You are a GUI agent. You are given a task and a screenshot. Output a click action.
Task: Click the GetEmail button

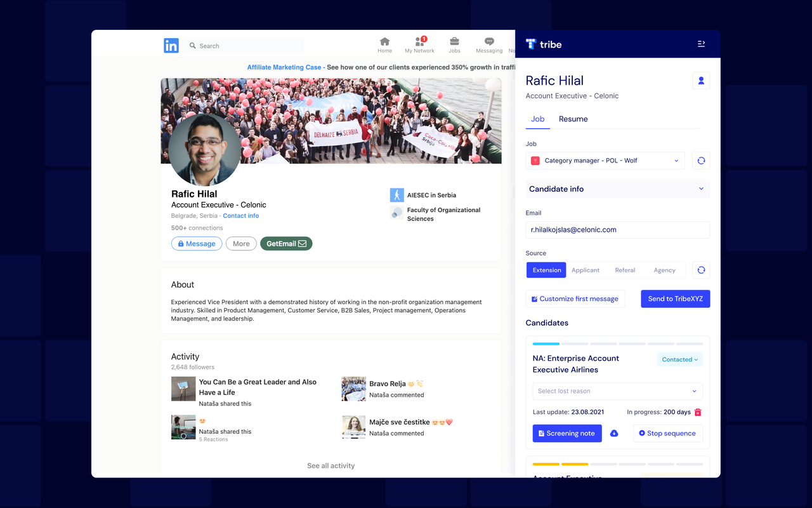(286, 244)
